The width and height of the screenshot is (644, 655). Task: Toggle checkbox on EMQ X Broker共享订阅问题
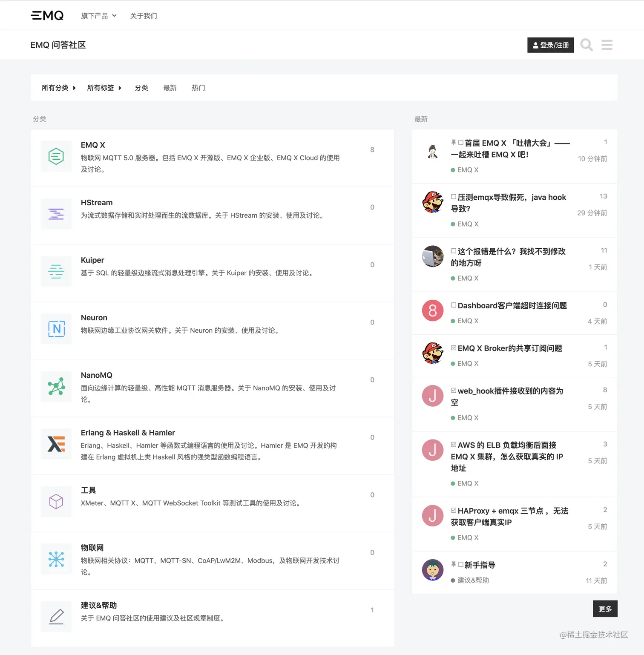[x=453, y=348]
